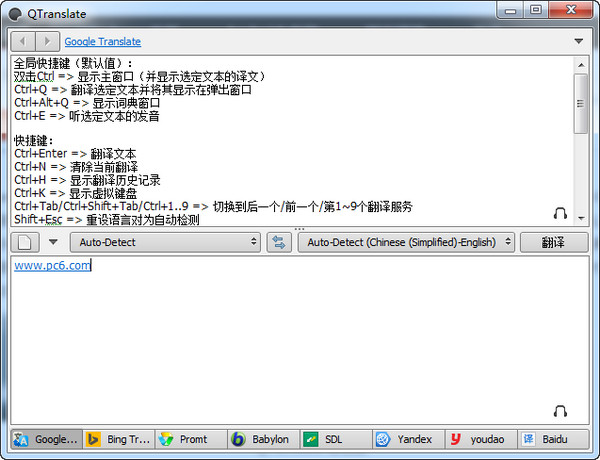Open the options menu arrow at top right

point(579,41)
